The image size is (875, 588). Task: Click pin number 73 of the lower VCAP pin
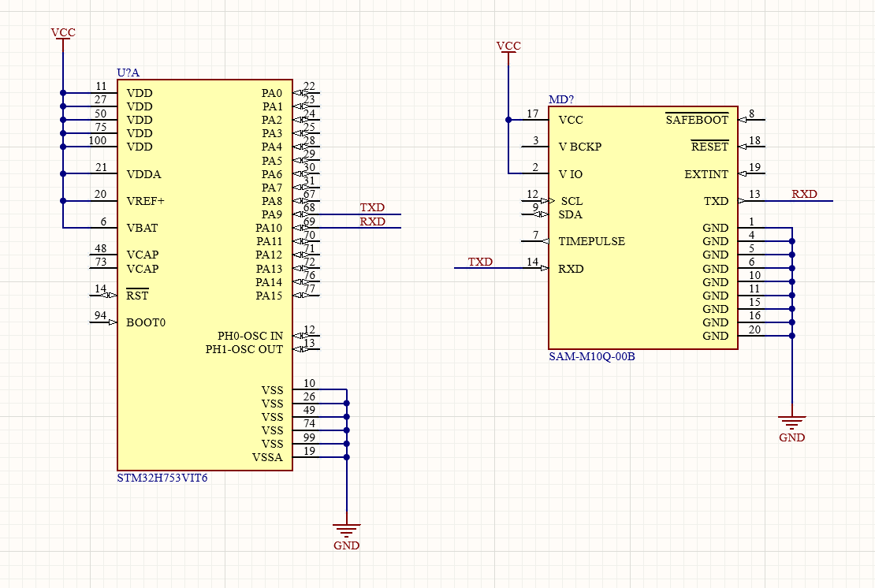click(x=100, y=262)
